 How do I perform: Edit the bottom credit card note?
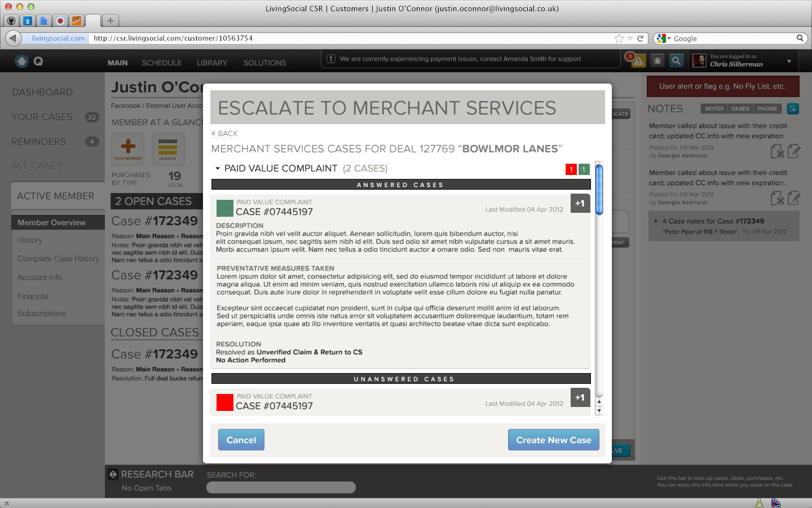[793, 198]
